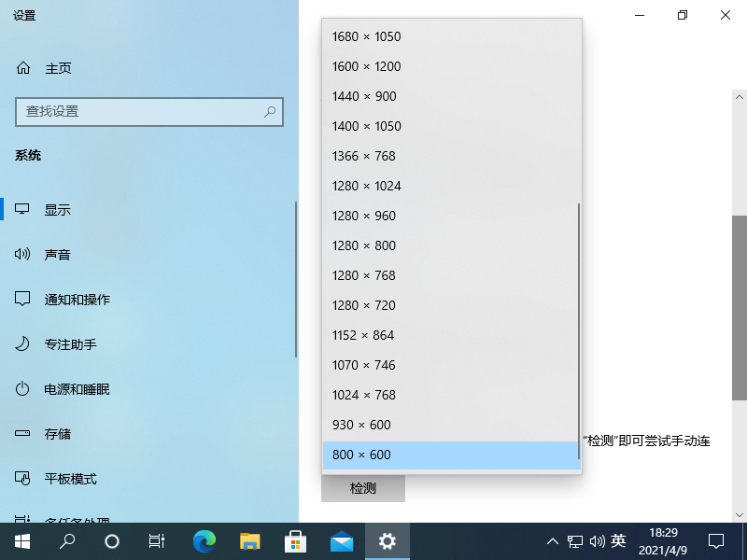
Task: Open the Mail app from taskbar
Action: pos(342,540)
